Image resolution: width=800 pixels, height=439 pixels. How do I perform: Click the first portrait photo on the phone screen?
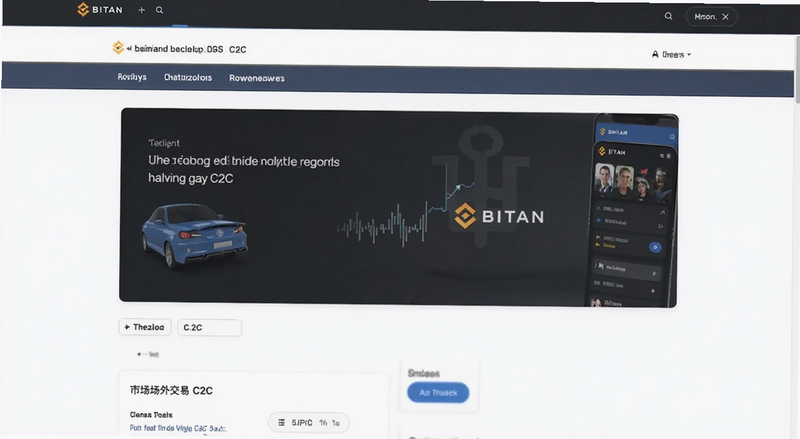605,177
